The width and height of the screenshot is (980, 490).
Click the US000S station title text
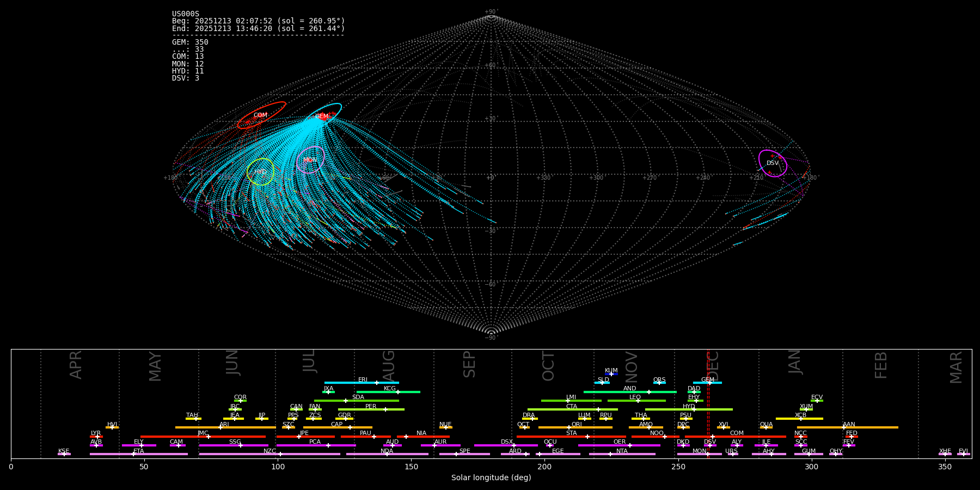pyautogui.click(x=186, y=14)
